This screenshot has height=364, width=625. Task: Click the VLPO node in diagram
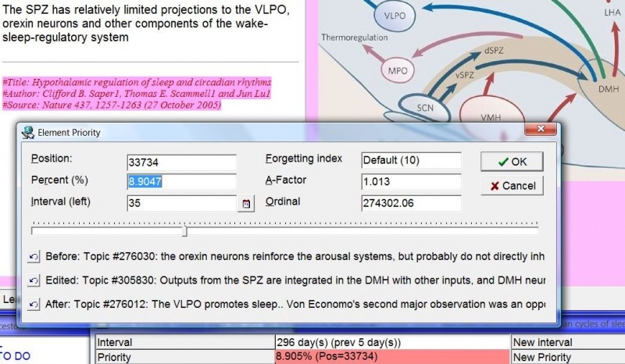(395, 16)
